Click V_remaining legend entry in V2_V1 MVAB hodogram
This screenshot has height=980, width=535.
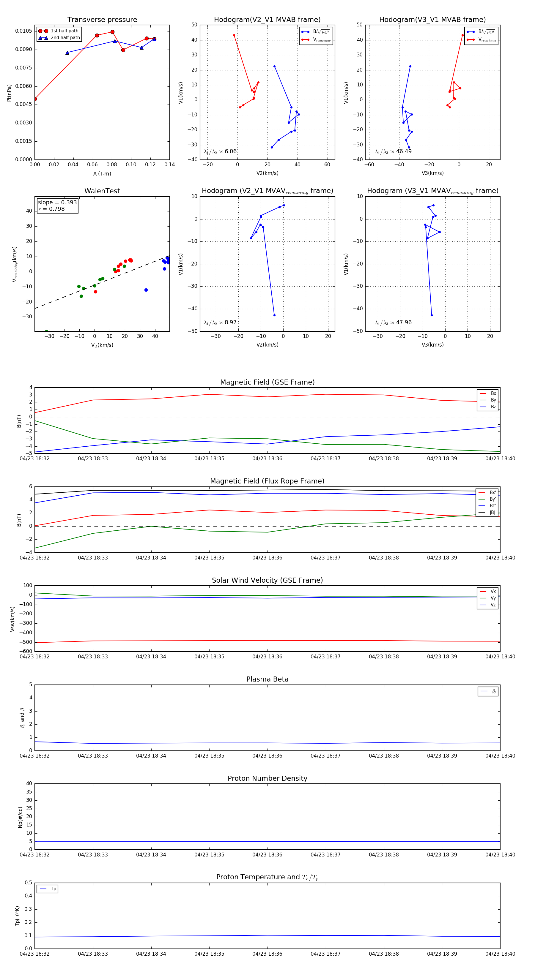(x=316, y=39)
